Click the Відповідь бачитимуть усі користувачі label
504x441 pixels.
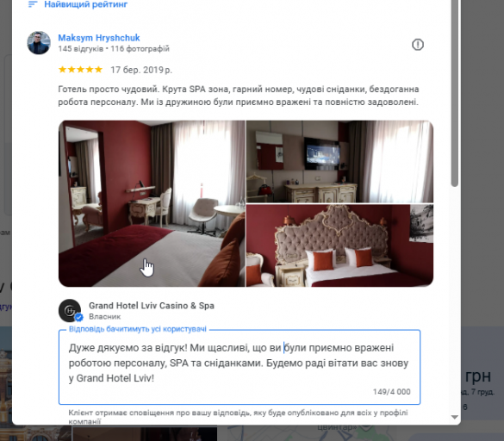pos(138,329)
